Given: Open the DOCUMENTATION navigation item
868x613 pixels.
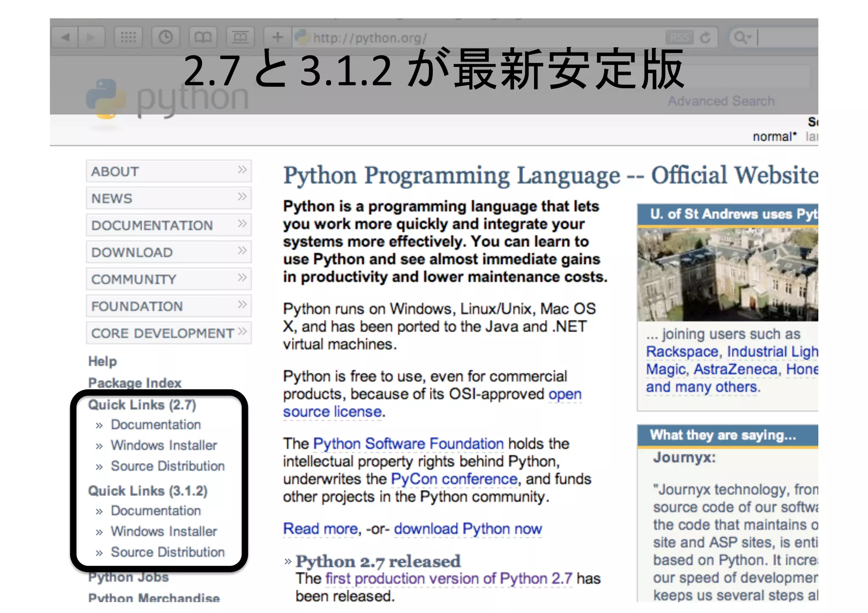Looking at the screenshot, I should coord(152,225).
